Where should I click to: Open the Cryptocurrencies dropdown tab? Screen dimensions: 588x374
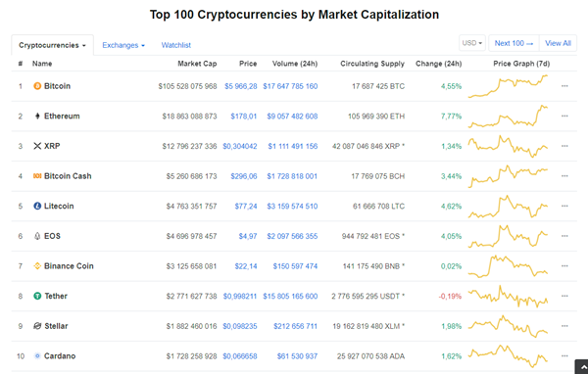point(53,45)
